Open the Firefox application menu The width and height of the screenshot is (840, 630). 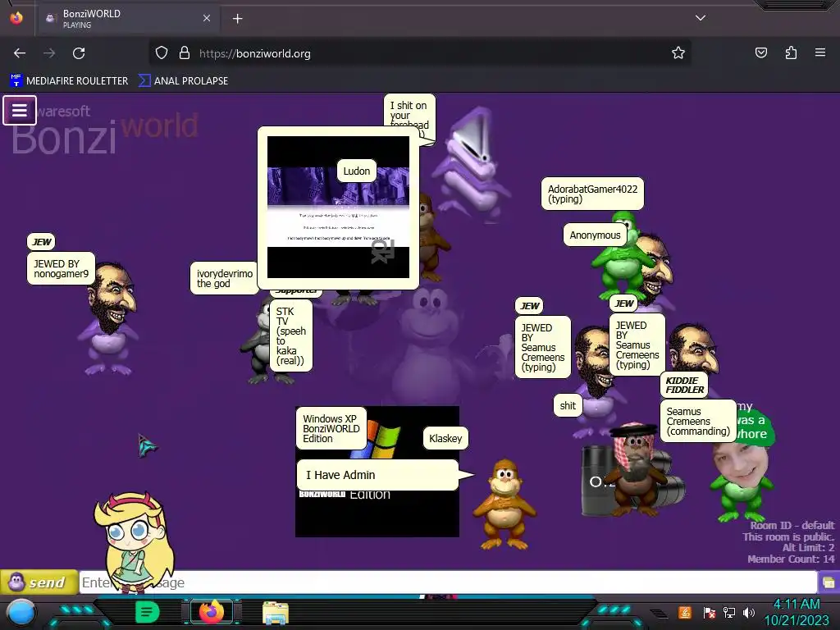pos(820,53)
